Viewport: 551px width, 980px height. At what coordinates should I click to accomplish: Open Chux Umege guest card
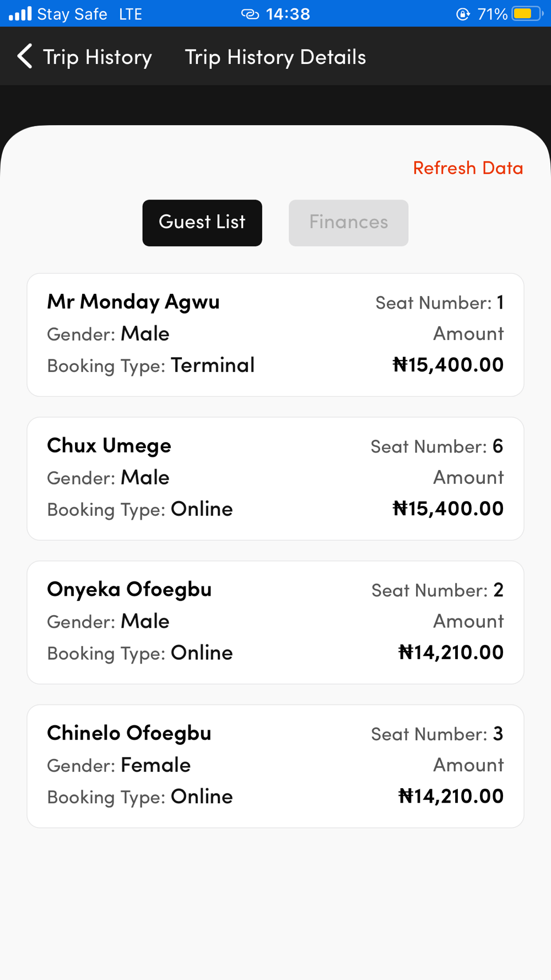tap(275, 478)
